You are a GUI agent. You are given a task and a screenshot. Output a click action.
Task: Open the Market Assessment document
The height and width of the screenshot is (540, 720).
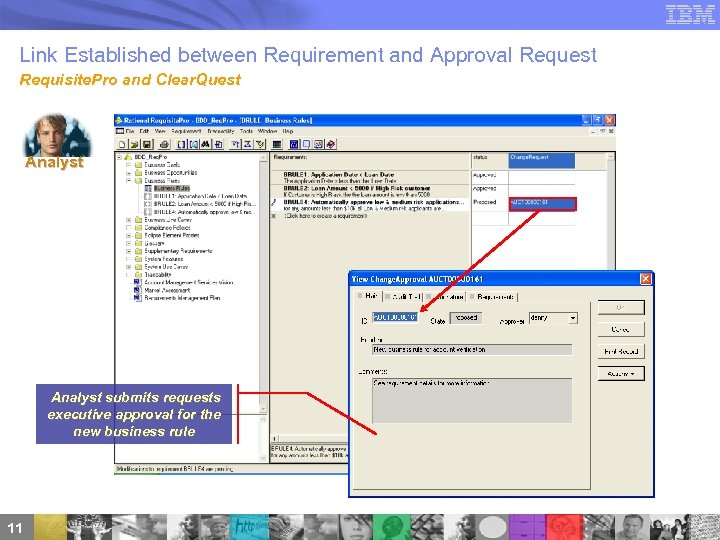[x=167, y=290]
